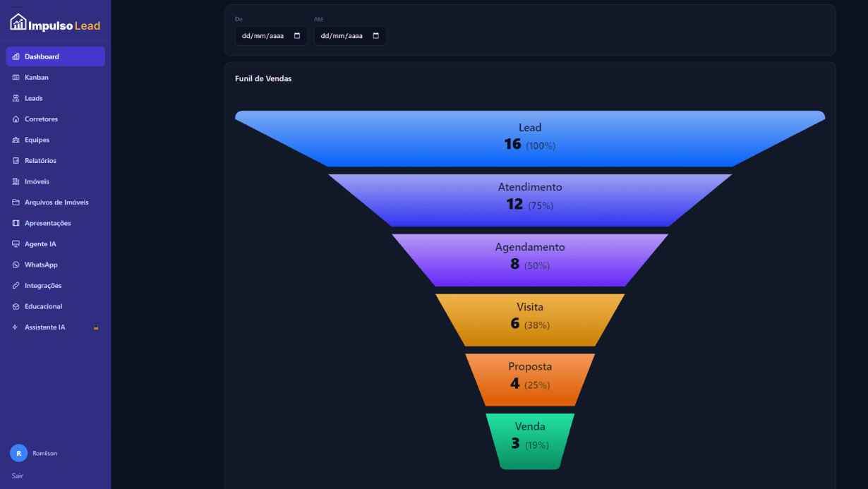
Task: Open calendar picker in the Até date field
Action: (x=375, y=36)
